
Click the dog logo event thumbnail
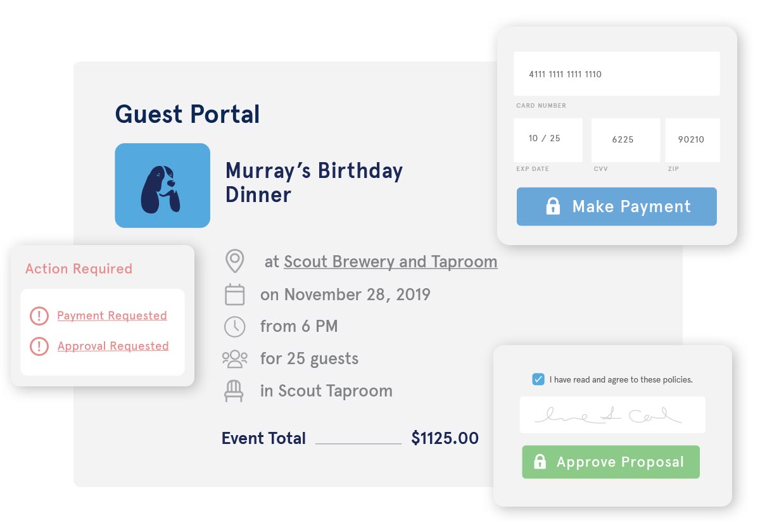[x=162, y=186]
